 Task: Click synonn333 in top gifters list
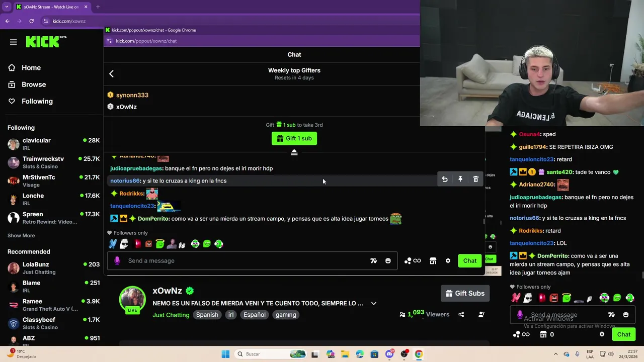pyautogui.click(x=132, y=95)
